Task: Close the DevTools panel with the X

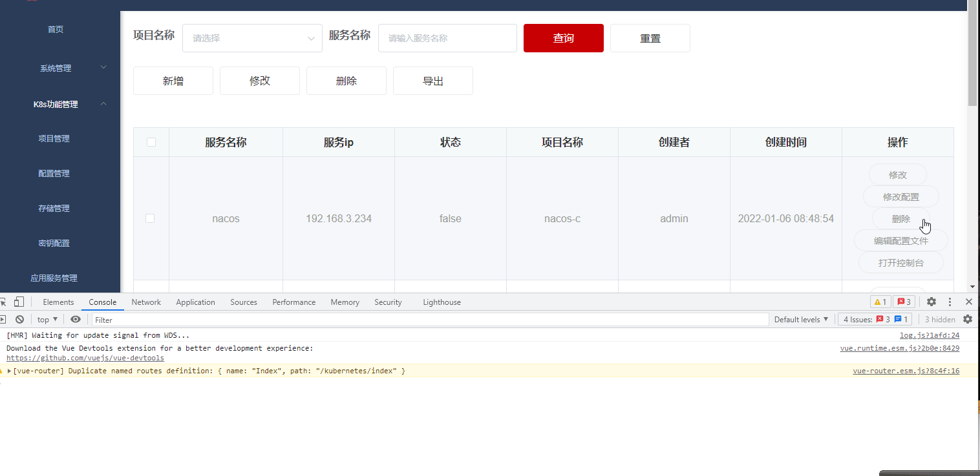Action: tap(969, 302)
